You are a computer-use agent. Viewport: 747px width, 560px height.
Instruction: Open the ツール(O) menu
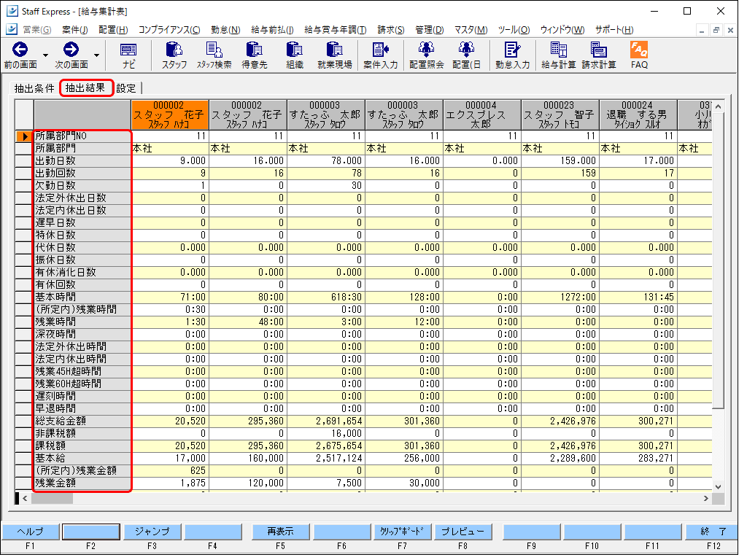[514, 29]
